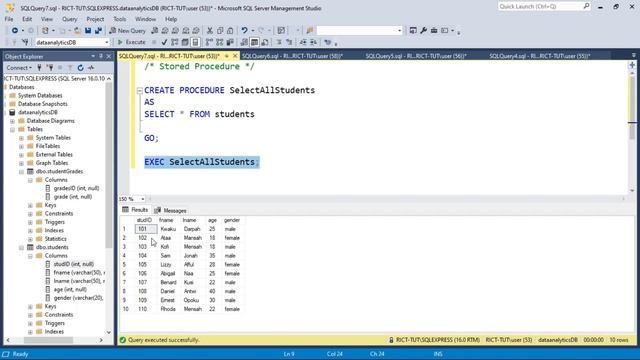Collapse the dbo.students table node
Image resolution: width=640 pixels, height=360 pixels.
click(21, 247)
